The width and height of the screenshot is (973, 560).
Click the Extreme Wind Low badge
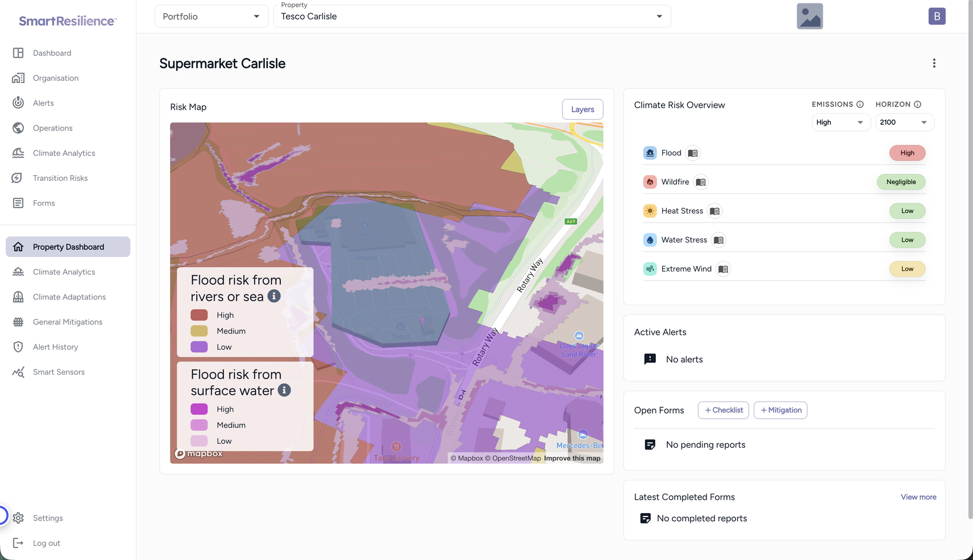(907, 269)
